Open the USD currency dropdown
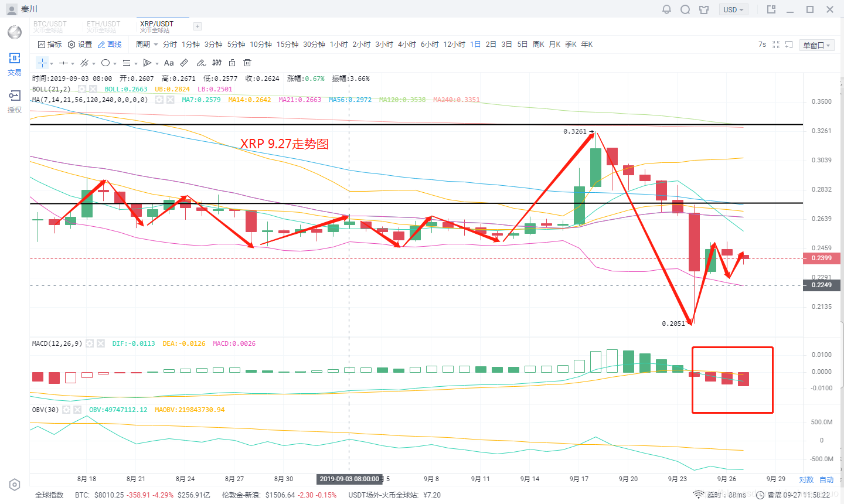Viewport: 844px width, 504px height. pyautogui.click(x=733, y=9)
